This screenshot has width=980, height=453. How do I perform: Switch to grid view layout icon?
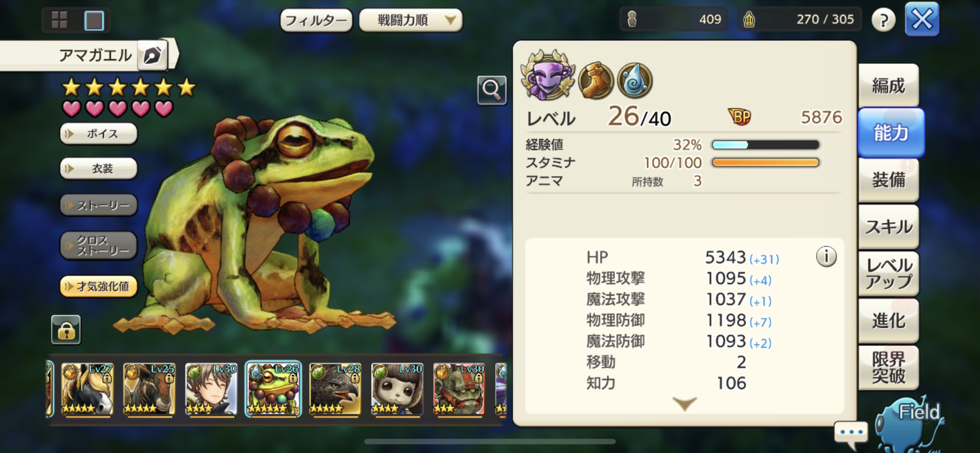tap(59, 20)
